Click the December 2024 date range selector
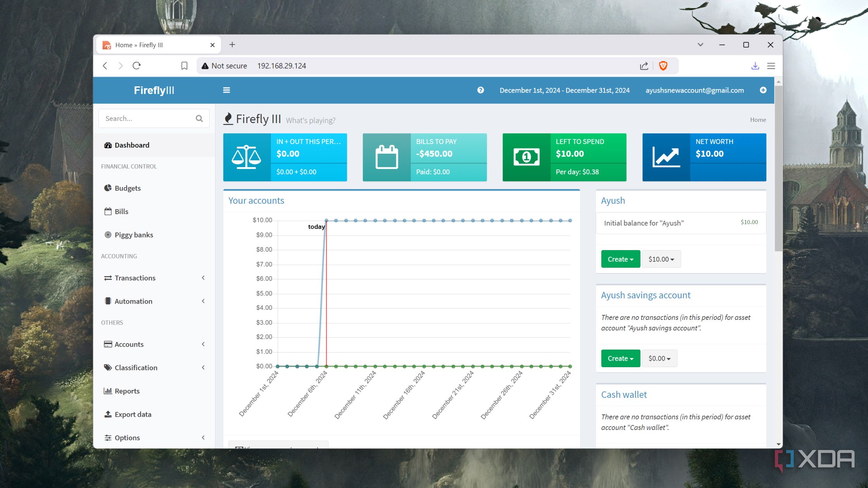This screenshot has width=868, height=488. pos(565,90)
